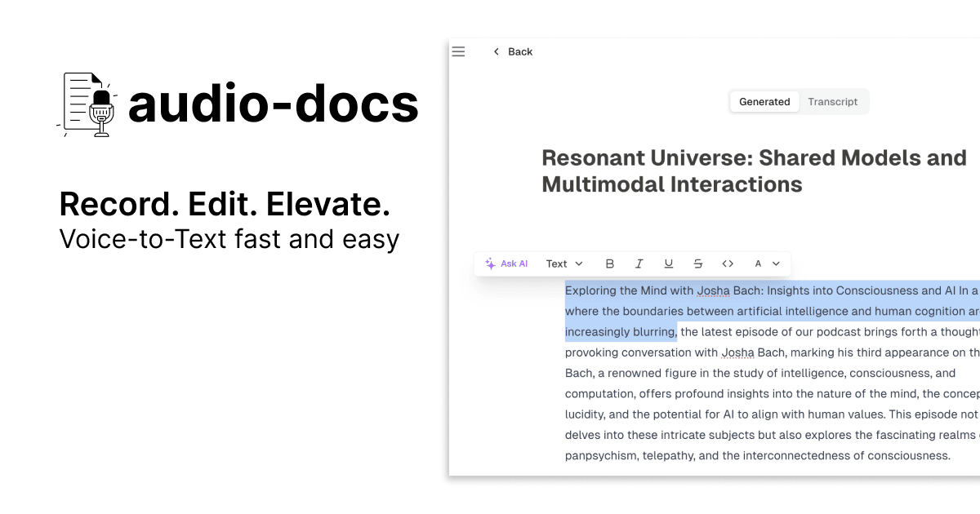Toggle underline on the selected text
The image size is (980, 514).
(669, 264)
